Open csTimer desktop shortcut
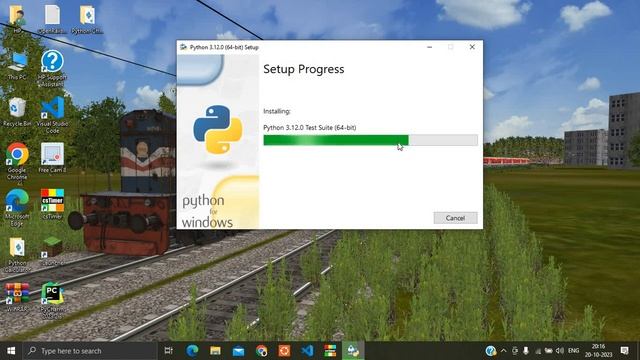 tap(52, 204)
